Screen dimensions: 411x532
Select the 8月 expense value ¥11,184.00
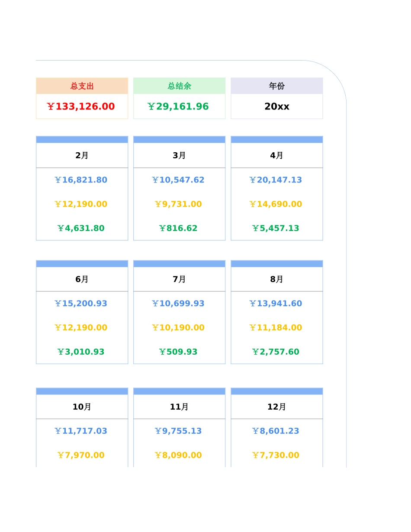(x=276, y=328)
